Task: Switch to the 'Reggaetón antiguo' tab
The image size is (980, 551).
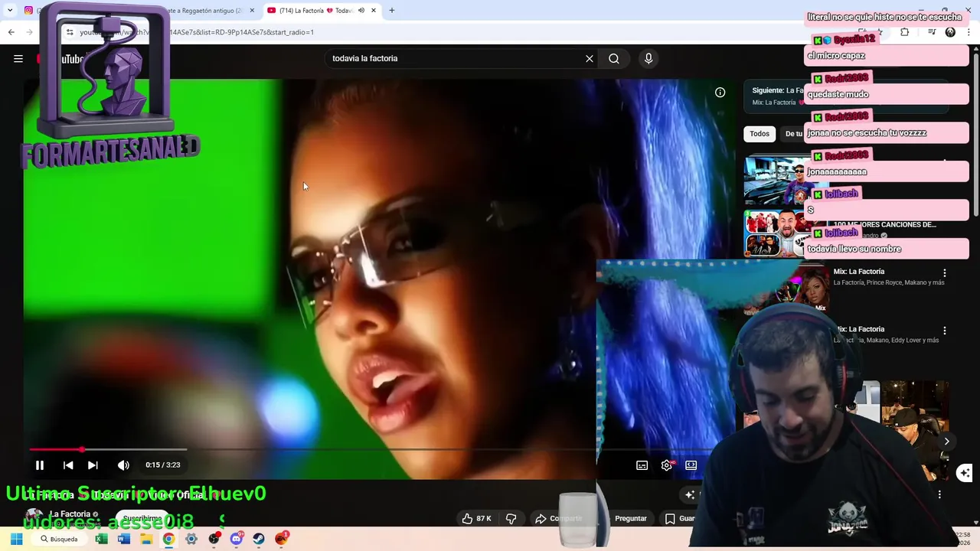Action: point(205,11)
